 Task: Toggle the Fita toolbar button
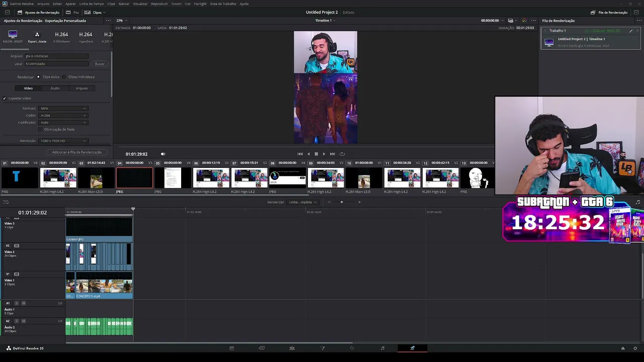(x=72, y=13)
